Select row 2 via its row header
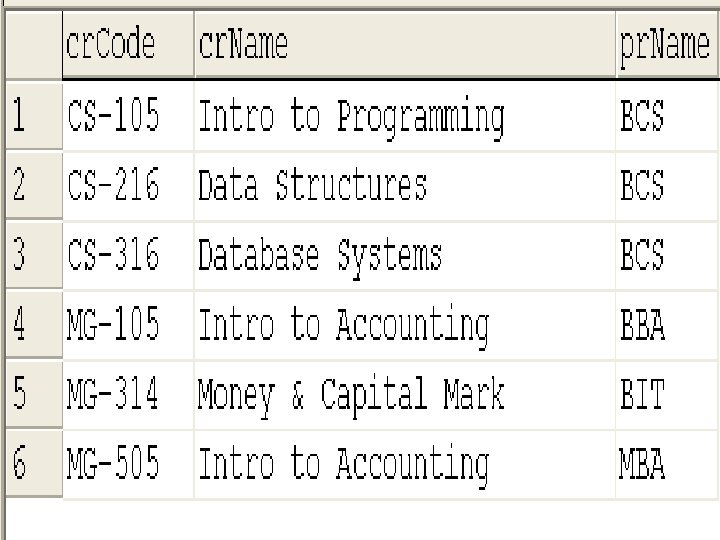The width and height of the screenshot is (720, 540). pos(34,185)
